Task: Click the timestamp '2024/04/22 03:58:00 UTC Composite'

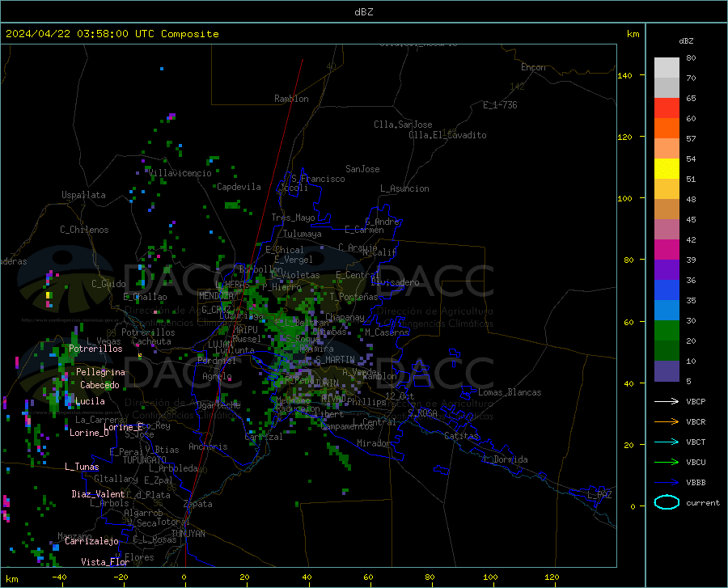Action: (112, 34)
